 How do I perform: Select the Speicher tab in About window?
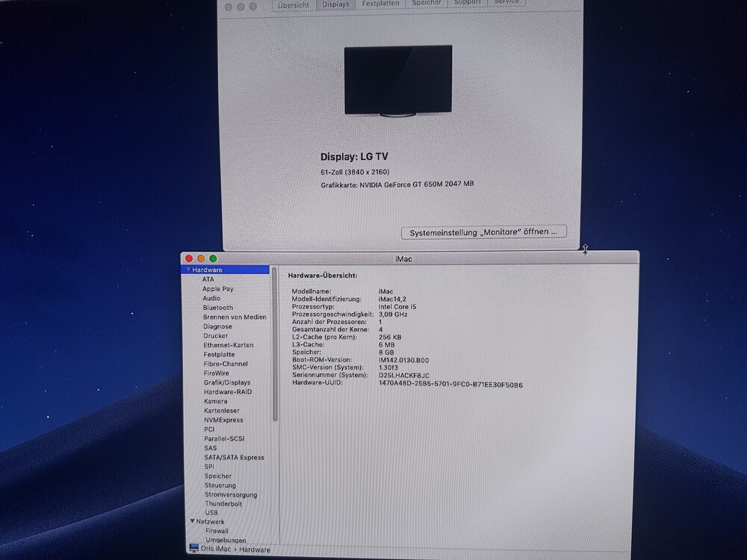click(x=427, y=3)
